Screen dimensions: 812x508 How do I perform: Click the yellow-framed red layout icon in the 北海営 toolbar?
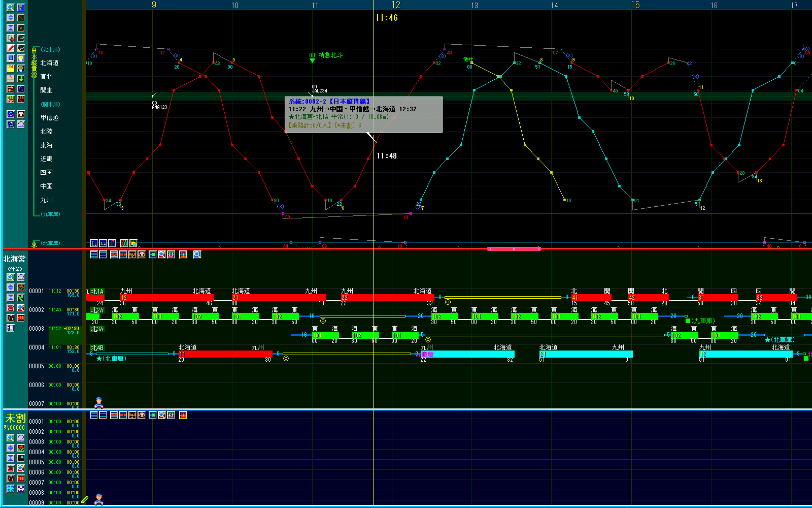pos(183,255)
